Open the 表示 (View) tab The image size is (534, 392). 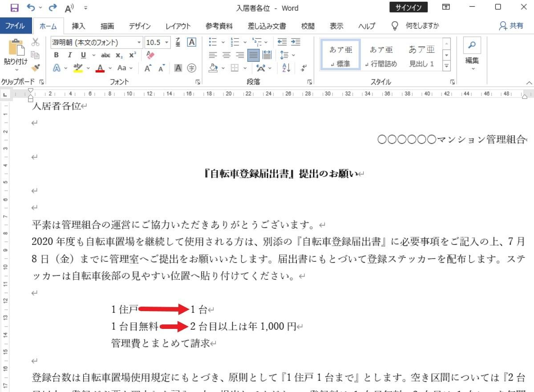click(x=336, y=26)
